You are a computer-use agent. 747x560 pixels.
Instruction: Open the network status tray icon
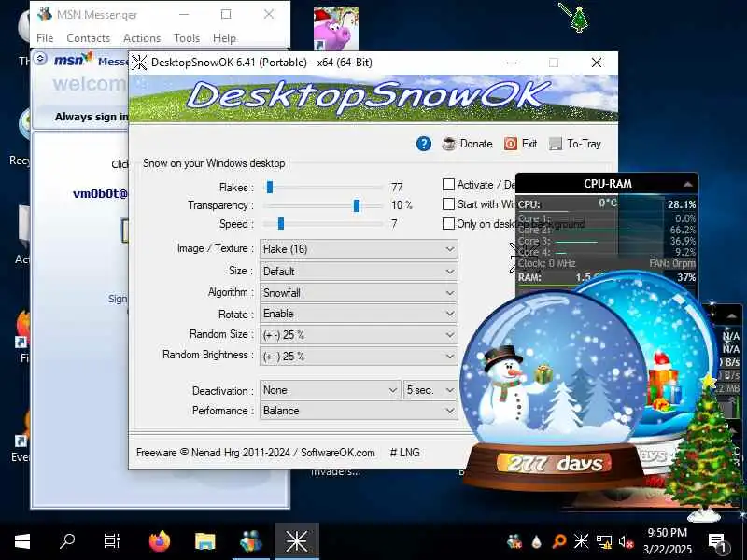tap(603, 541)
